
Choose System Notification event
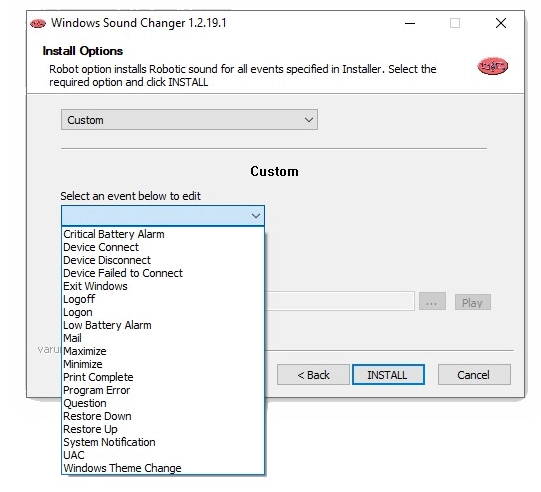tap(163, 442)
